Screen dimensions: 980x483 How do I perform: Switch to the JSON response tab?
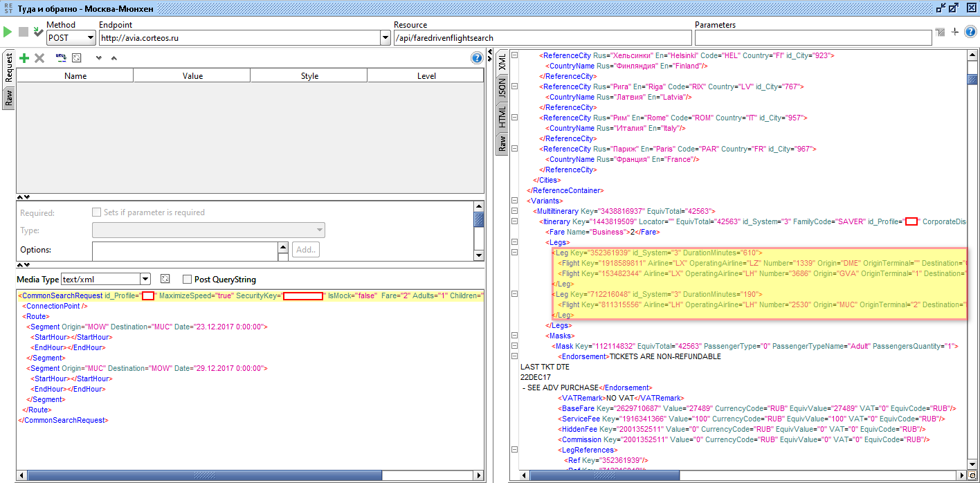tap(502, 88)
